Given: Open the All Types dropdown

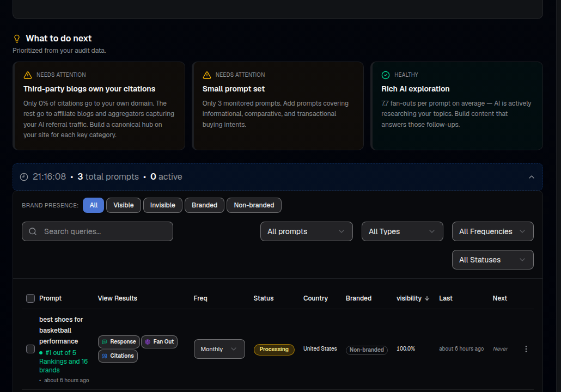Looking at the screenshot, I should click(x=402, y=231).
